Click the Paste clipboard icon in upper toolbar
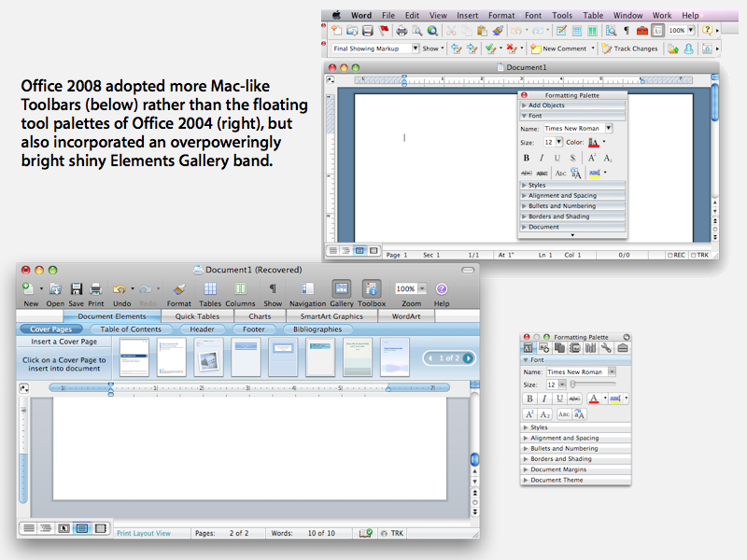The width and height of the screenshot is (747, 560). coord(482,31)
